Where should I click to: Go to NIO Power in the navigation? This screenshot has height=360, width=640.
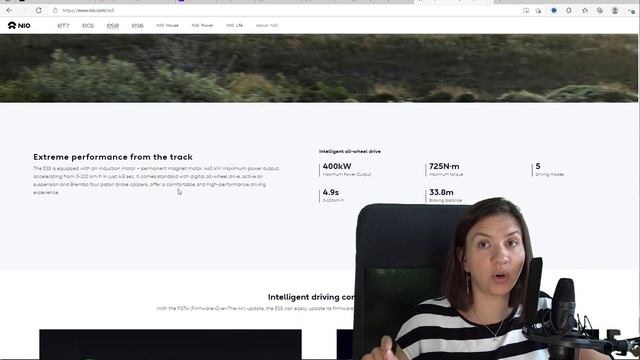[202, 25]
